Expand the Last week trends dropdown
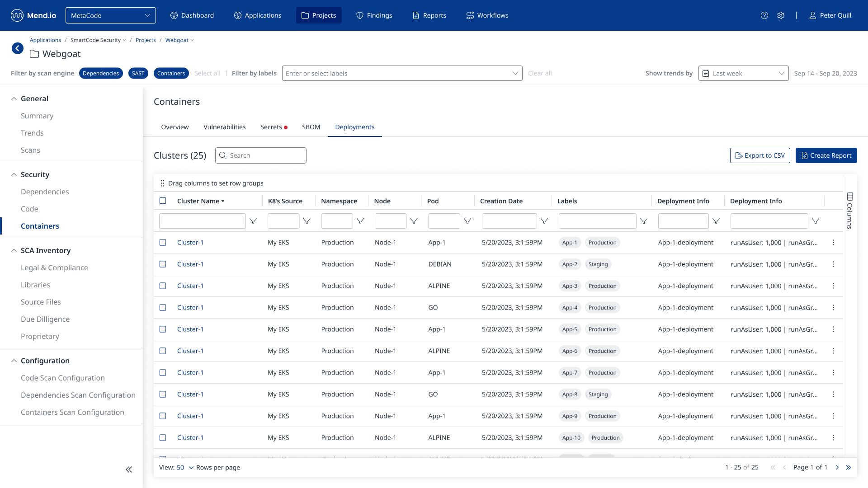 click(x=744, y=73)
